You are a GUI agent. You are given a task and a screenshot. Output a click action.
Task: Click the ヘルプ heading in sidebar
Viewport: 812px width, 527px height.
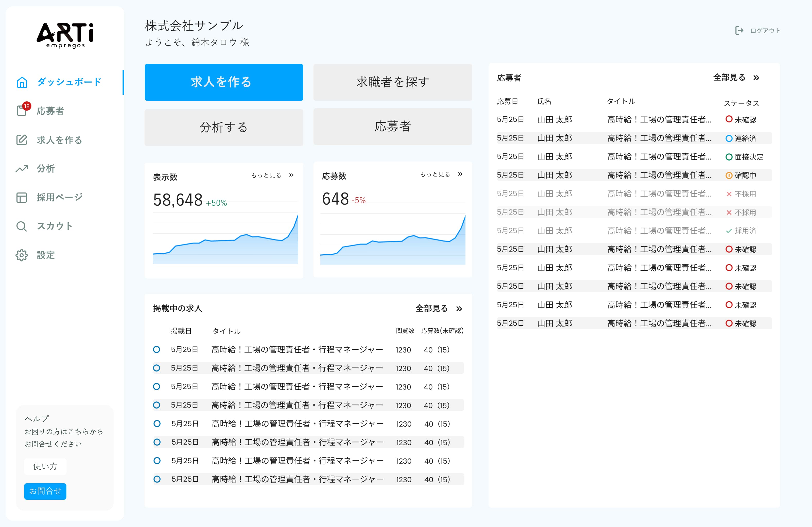[x=37, y=418]
